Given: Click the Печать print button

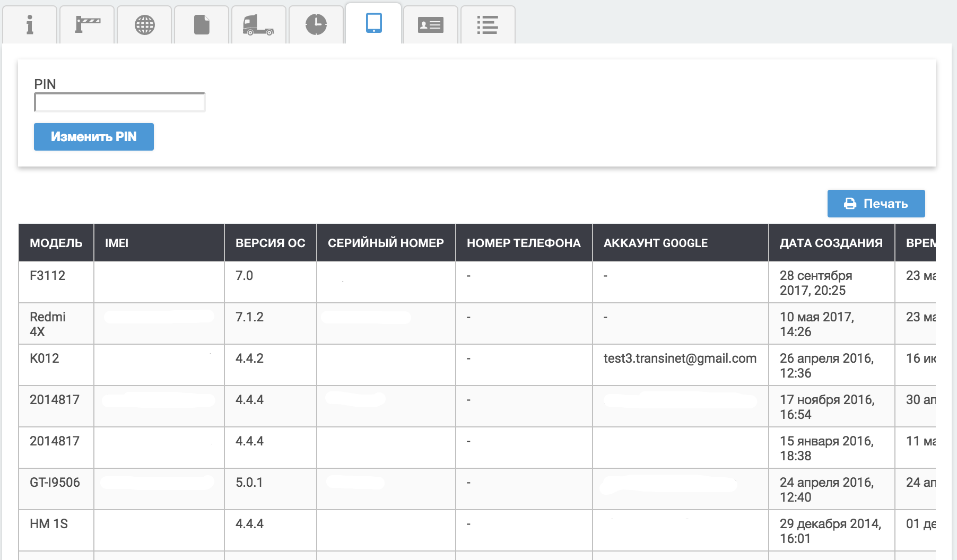Looking at the screenshot, I should (876, 204).
